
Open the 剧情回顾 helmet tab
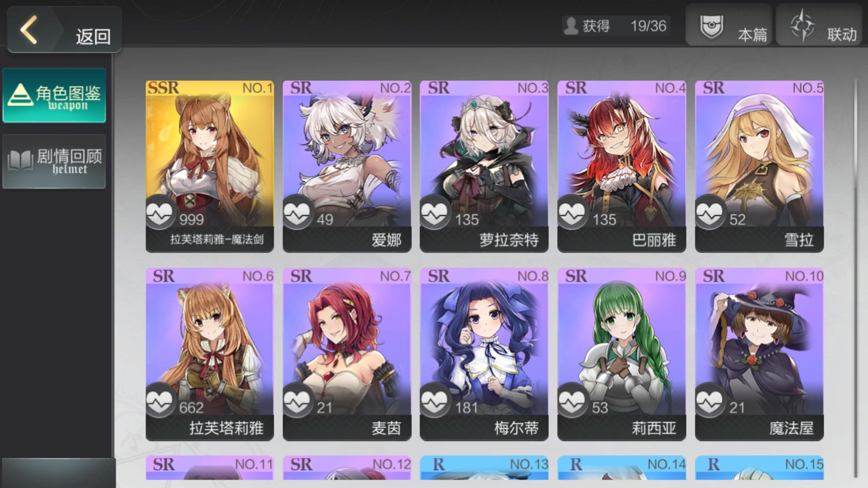[x=54, y=161]
